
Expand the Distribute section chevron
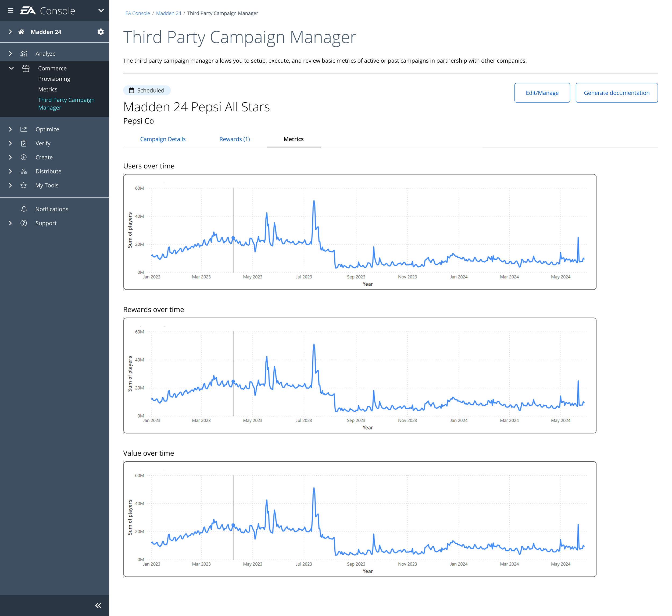click(x=10, y=171)
